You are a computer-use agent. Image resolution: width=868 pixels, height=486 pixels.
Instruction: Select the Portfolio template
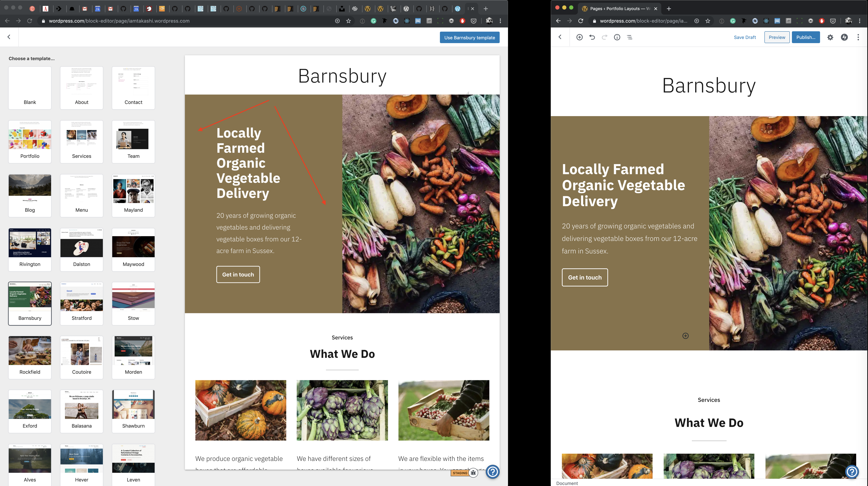[30, 141]
